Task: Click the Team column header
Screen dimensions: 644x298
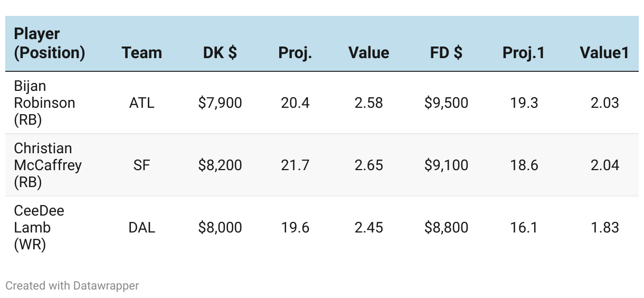Action: (141, 53)
